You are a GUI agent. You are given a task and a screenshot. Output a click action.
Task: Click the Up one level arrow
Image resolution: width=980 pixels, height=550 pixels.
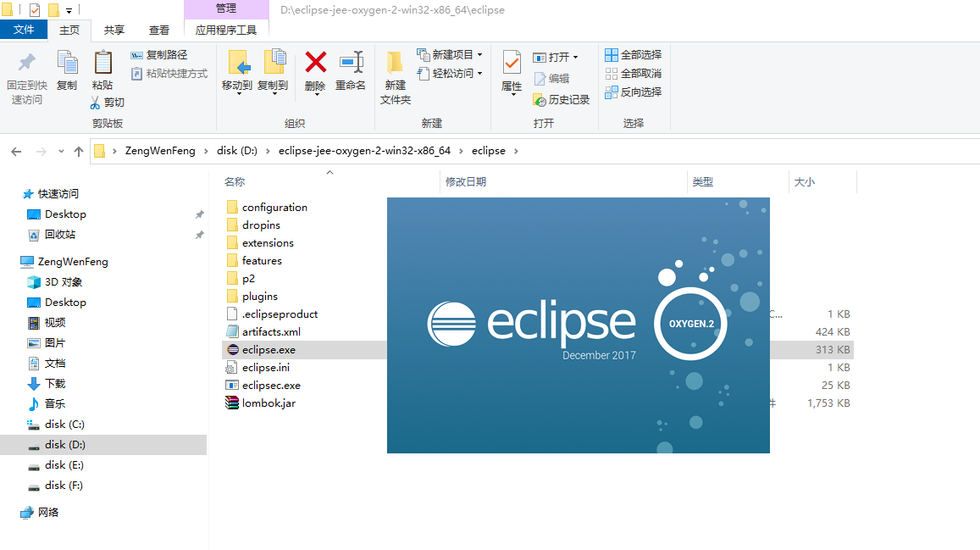tap(79, 151)
